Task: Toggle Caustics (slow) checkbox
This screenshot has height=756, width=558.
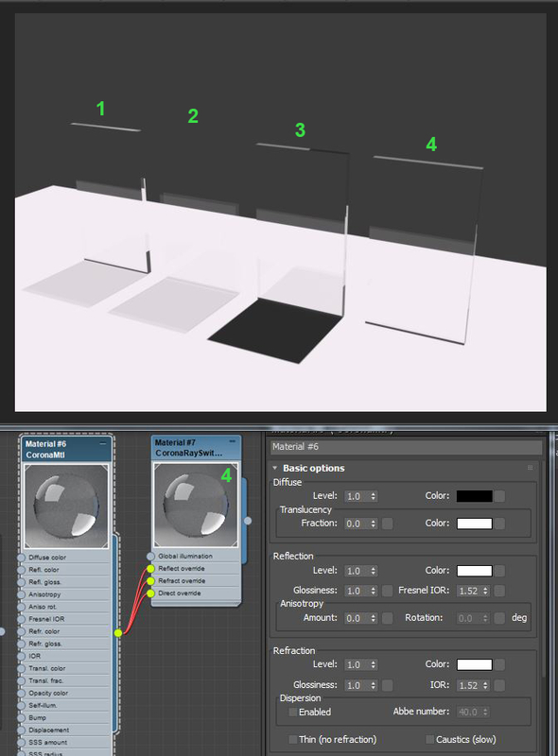Action: pos(429,740)
